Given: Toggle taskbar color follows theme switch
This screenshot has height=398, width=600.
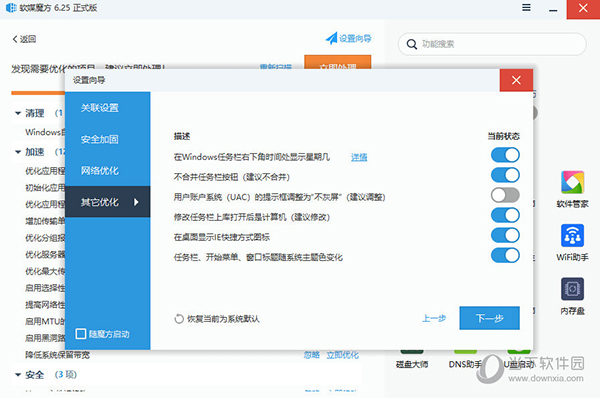Looking at the screenshot, I should tap(505, 256).
